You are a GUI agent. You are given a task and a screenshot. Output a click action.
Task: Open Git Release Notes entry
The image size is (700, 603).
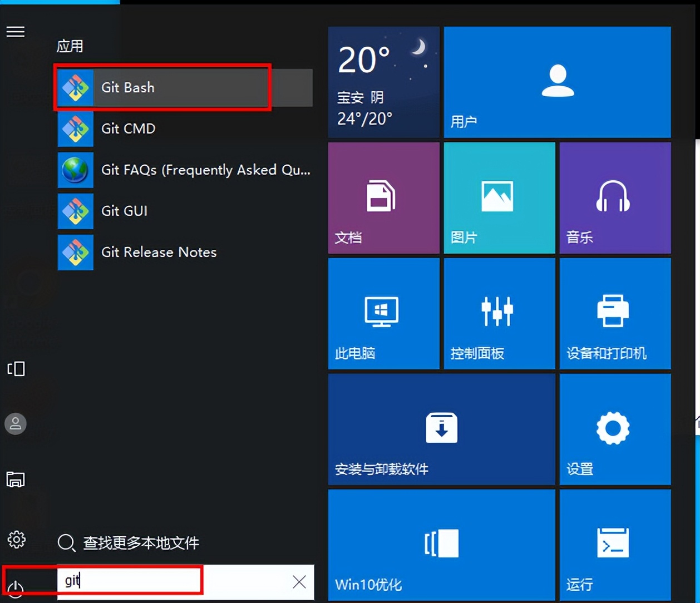pos(185,252)
